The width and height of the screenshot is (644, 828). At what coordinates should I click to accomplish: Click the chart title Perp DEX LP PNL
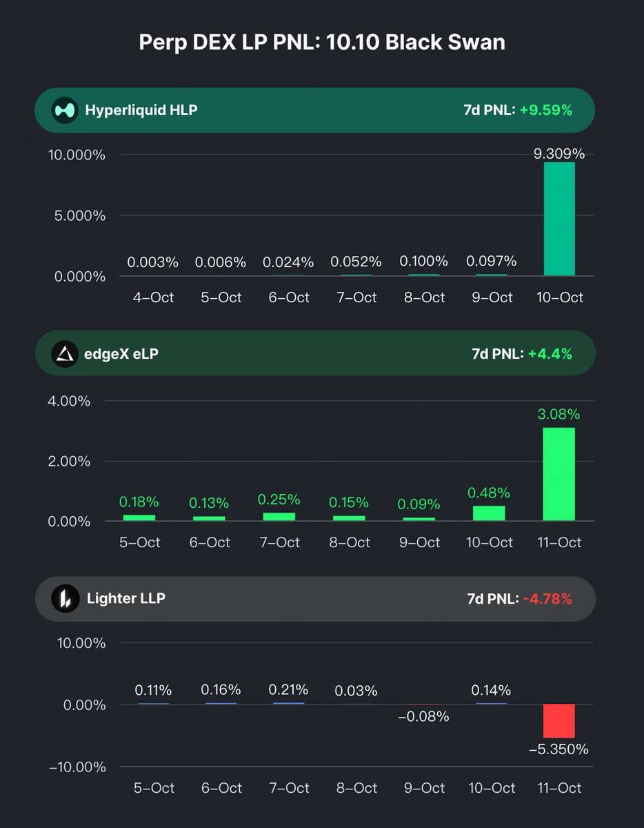(x=322, y=42)
